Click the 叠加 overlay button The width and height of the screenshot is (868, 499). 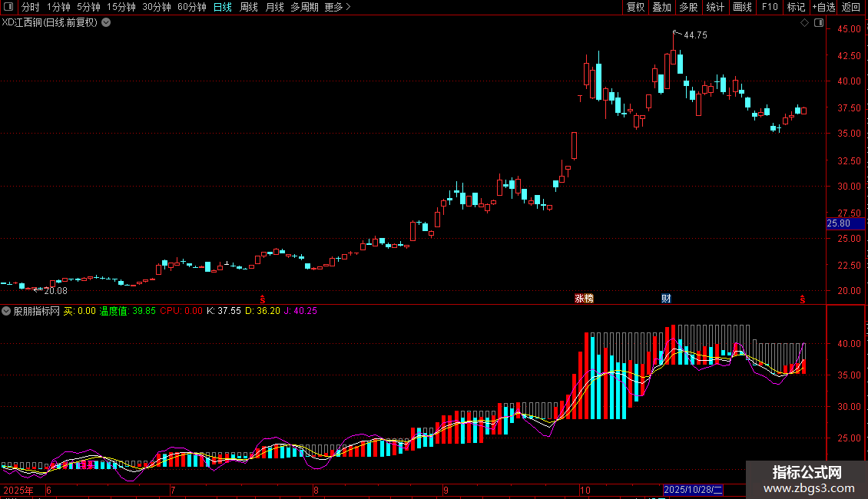point(661,7)
